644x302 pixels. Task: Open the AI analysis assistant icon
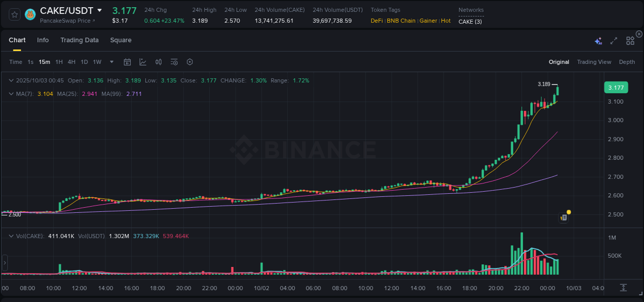tap(598, 41)
